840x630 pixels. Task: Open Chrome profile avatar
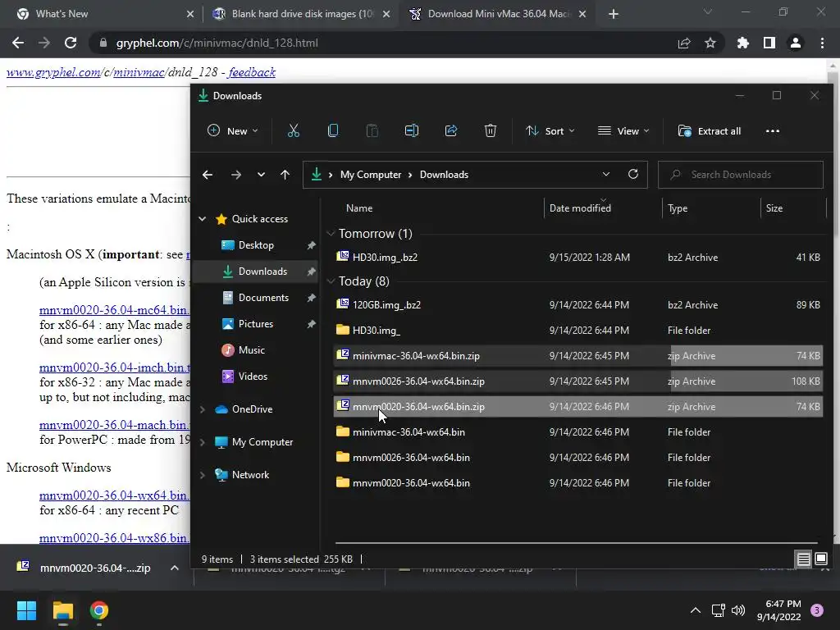pyautogui.click(x=796, y=43)
